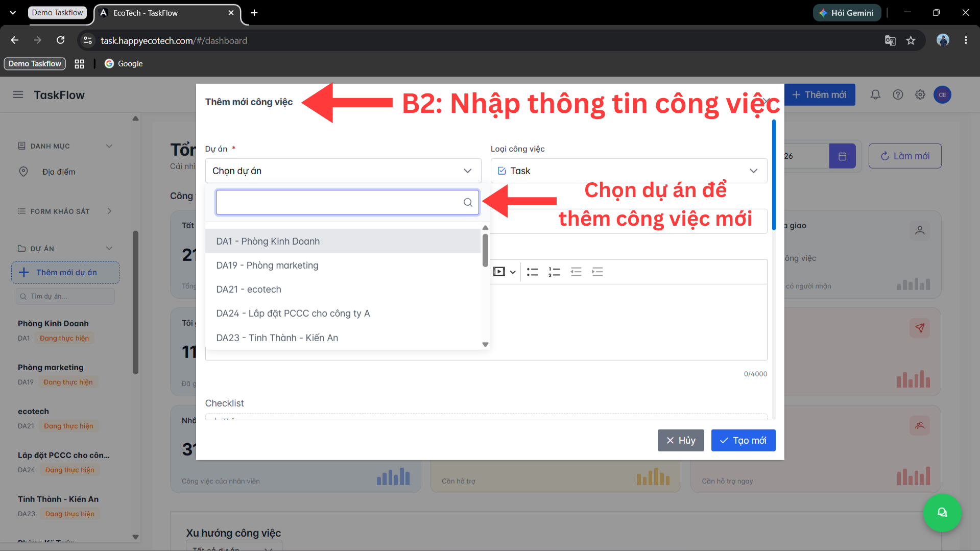
Task: Click the Thêm mới button in header
Action: (x=819, y=95)
